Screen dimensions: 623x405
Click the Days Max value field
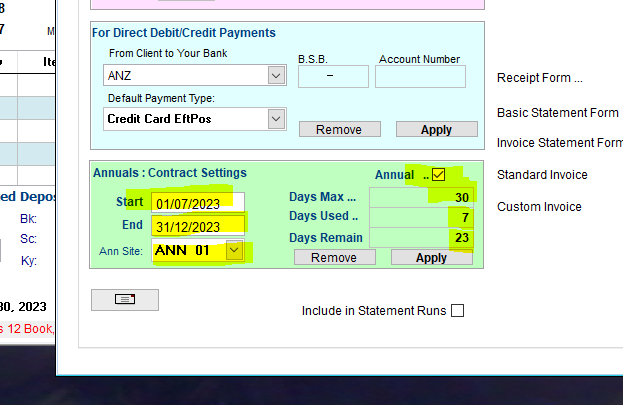(421, 198)
